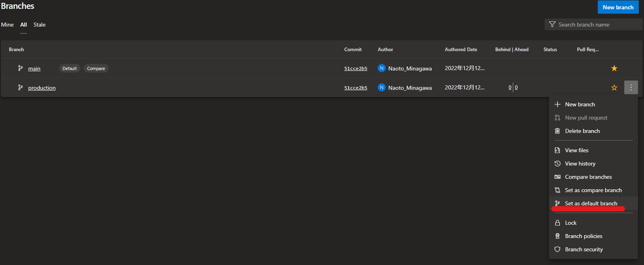The width and height of the screenshot is (644, 265).
Task: Click the Branches page heading
Action: point(18,6)
